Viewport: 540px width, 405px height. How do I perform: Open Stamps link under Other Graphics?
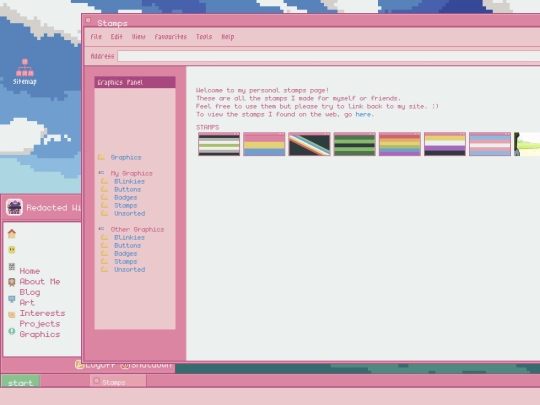(126, 261)
